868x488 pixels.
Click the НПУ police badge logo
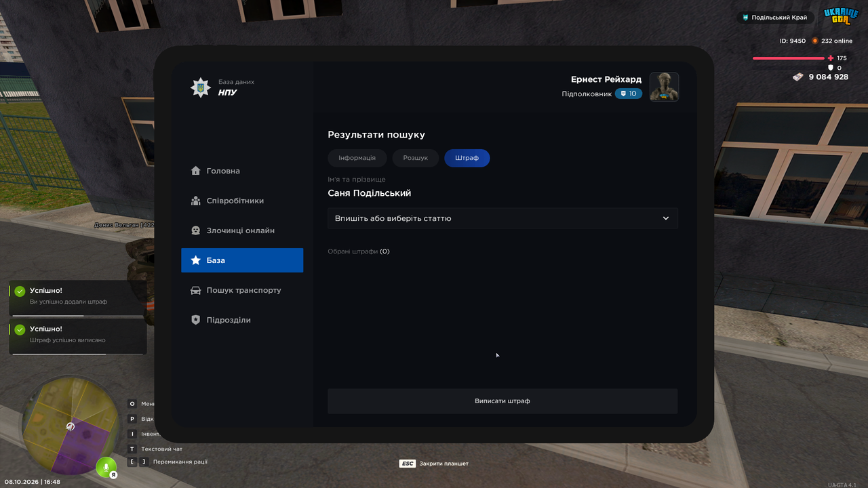(x=200, y=87)
